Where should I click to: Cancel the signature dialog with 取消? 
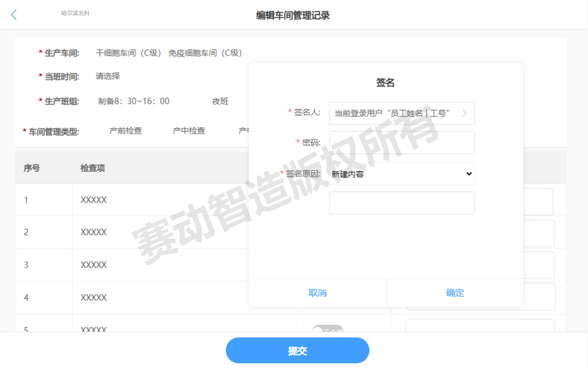coord(317,293)
